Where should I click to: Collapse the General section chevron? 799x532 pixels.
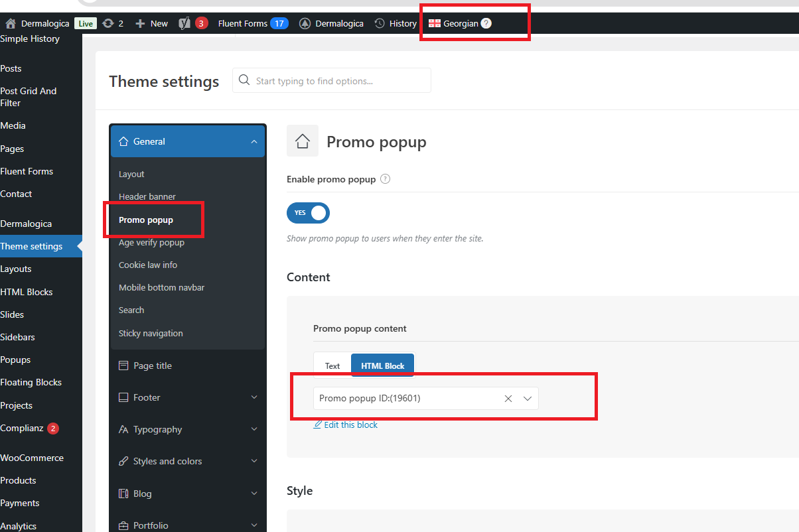(x=254, y=141)
